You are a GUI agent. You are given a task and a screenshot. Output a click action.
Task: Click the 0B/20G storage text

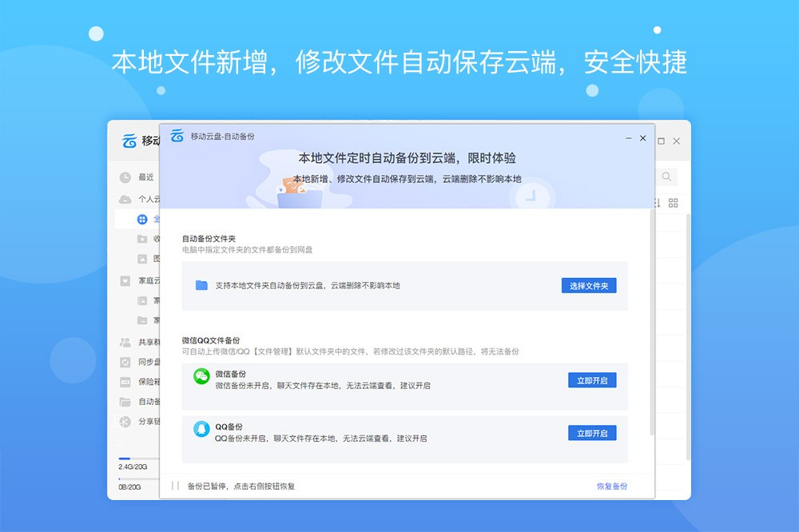pos(129,487)
